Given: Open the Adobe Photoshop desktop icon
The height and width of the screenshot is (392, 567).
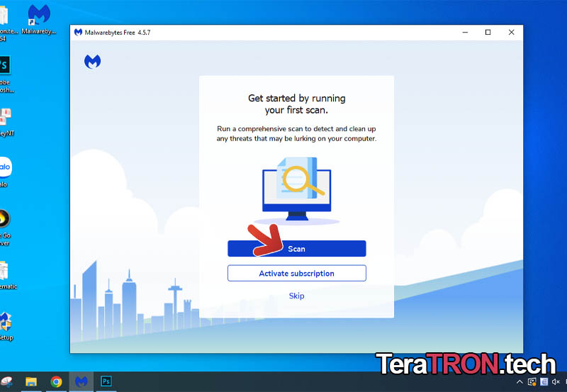Looking at the screenshot, I should tap(5, 74).
